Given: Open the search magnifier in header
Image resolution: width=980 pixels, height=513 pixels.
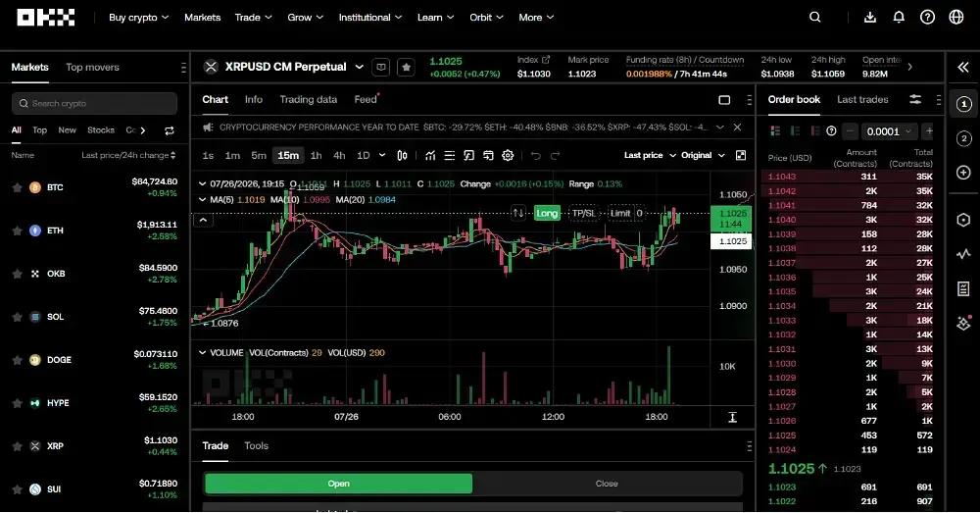Looking at the screenshot, I should click(815, 18).
